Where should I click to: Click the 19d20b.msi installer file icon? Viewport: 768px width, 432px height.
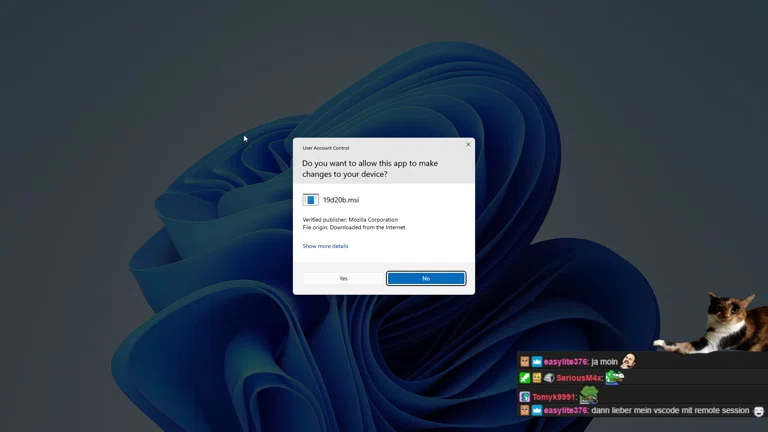(310, 200)
